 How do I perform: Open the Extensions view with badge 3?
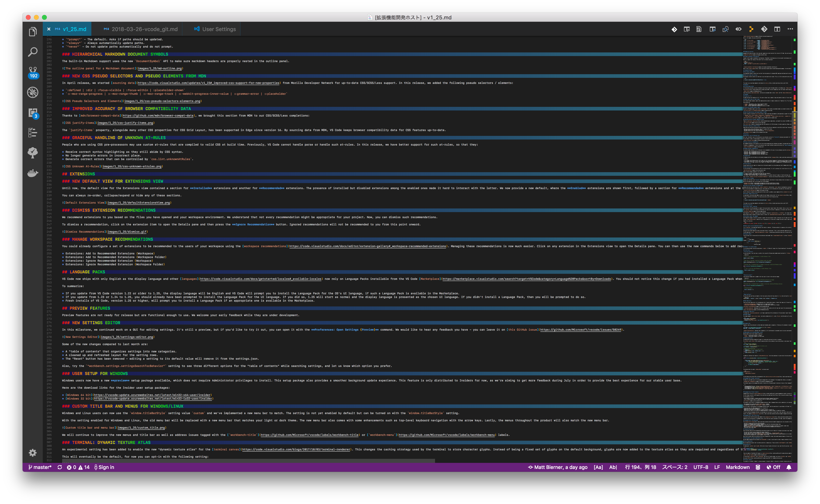click(33, 113)
